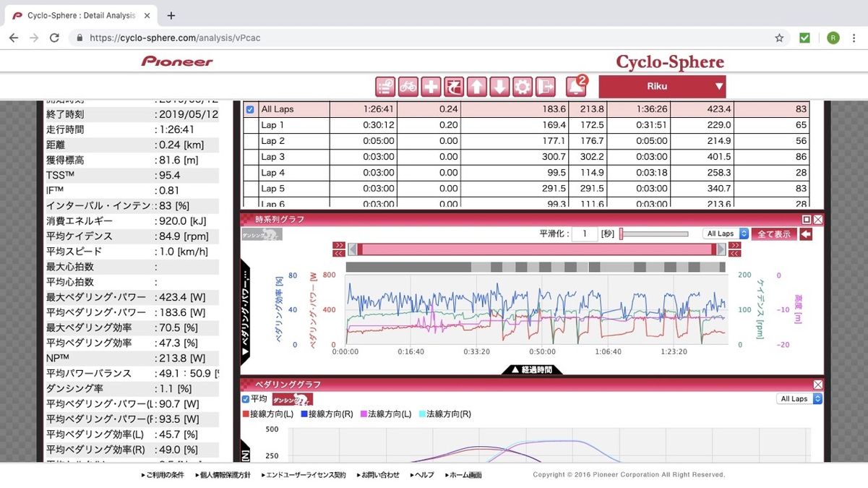This screenshot has height=488, width=868.
Task: Toggle the ダンシング button in pedaling graph
Action: click(x=293, y=399)
